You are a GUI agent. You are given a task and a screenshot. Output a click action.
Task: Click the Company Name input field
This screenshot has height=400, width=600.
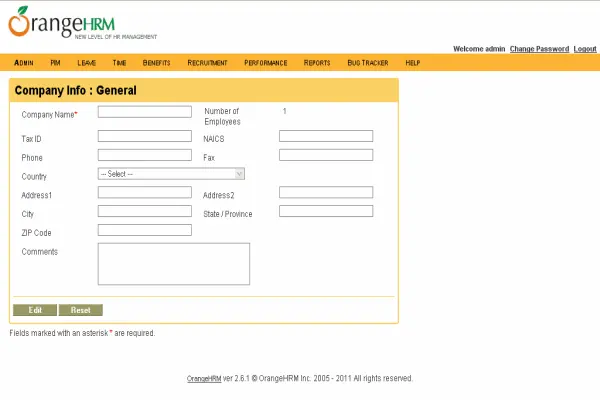[144, 112]
